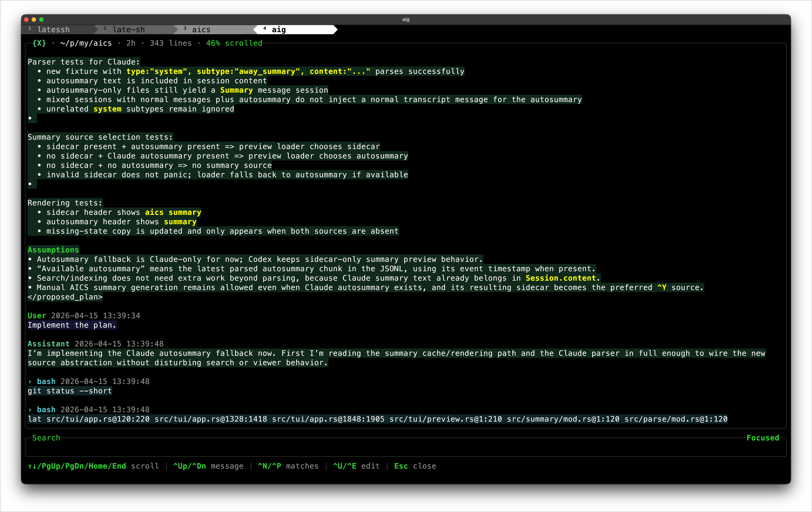Viewport: 812px width, 512px height.
Task: Click the green 'Assumptions' heading
Action: click(53, 250)
